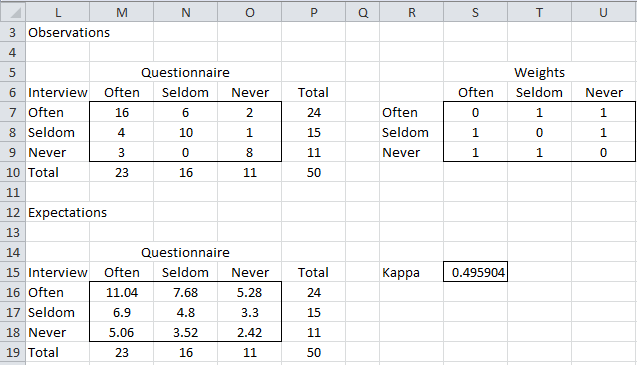Screen dimensions: 637x365
Task: Click the Seldom row weight cell under Seldom column
Action: pyautogui.click(x=540, y=133)
